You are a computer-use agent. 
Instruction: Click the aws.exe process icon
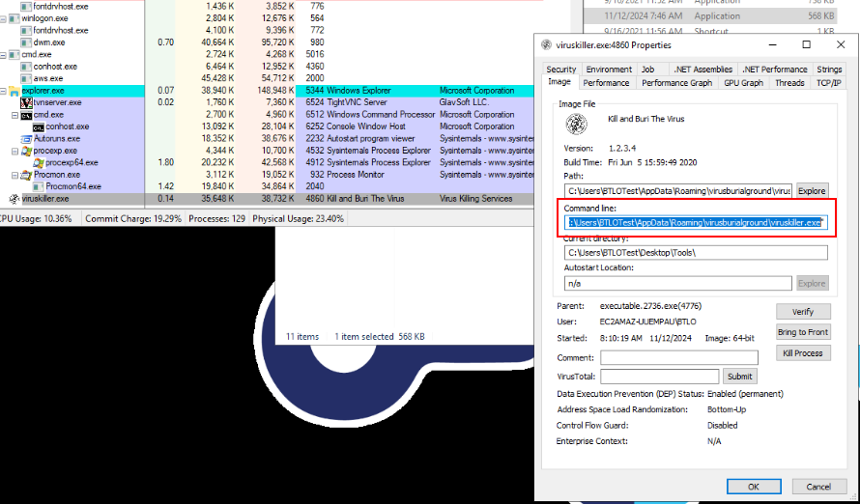coord(26,78)
